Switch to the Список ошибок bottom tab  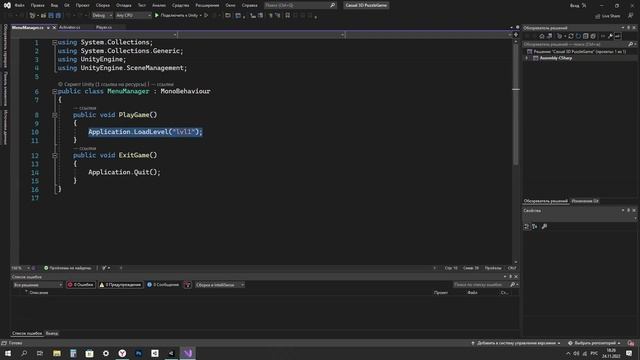click(27, 333)
